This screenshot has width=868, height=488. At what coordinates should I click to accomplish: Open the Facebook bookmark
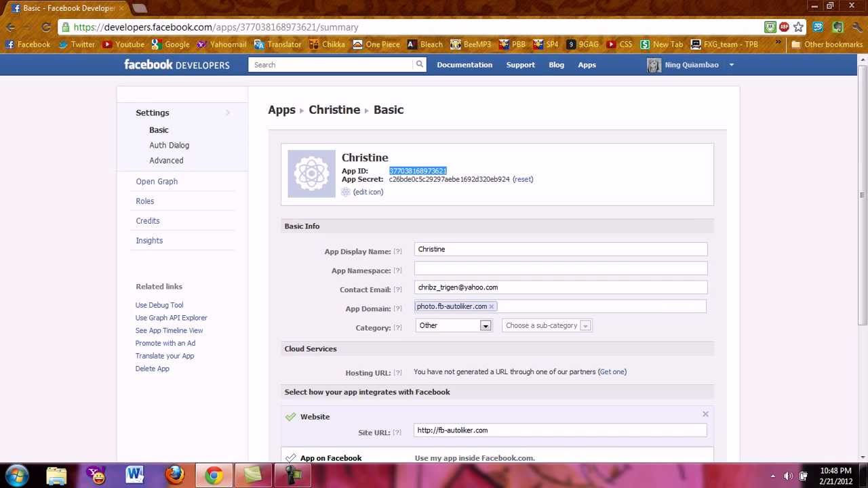(28, 44)
